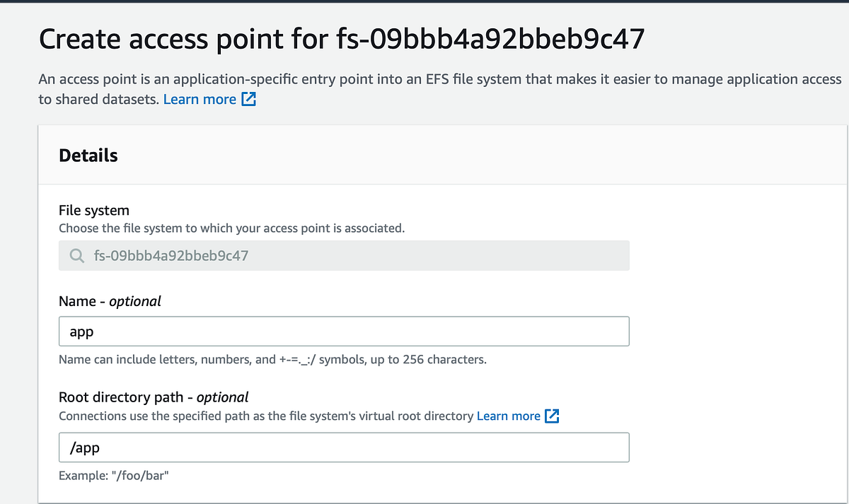This screenshot has width=849, height=504.
Task: Click the access point description paragraph
Action: [x=354, y=79]
